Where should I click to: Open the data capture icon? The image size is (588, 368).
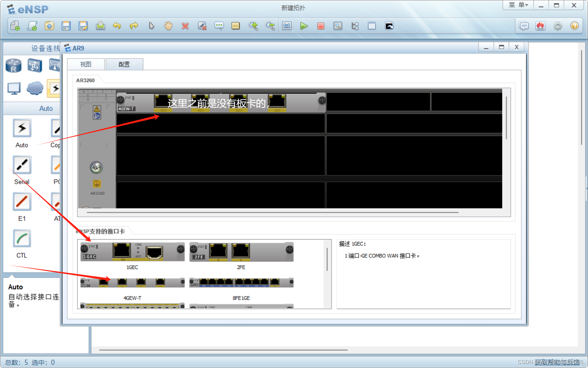pyautogui.click(x=338, y=26)
